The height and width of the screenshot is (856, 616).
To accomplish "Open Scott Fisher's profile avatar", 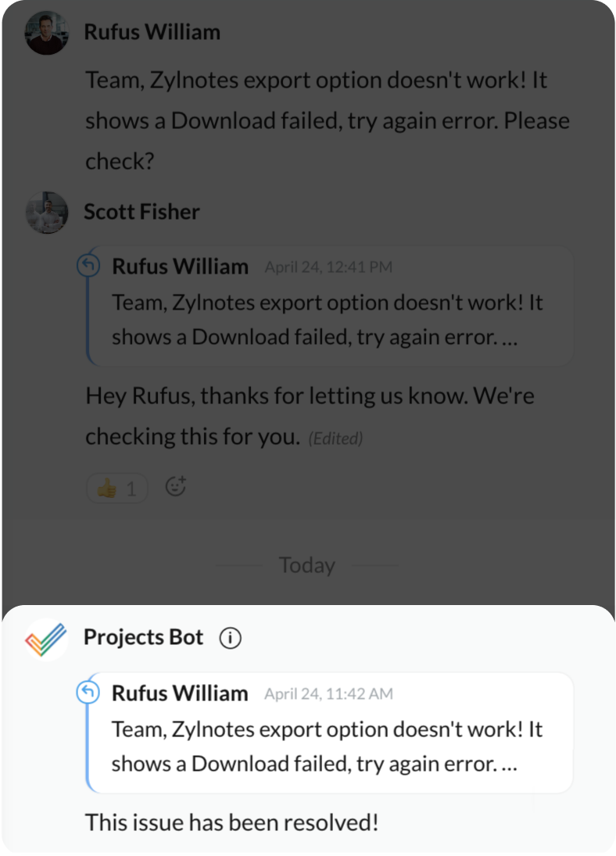I will [x=46, y=213].
